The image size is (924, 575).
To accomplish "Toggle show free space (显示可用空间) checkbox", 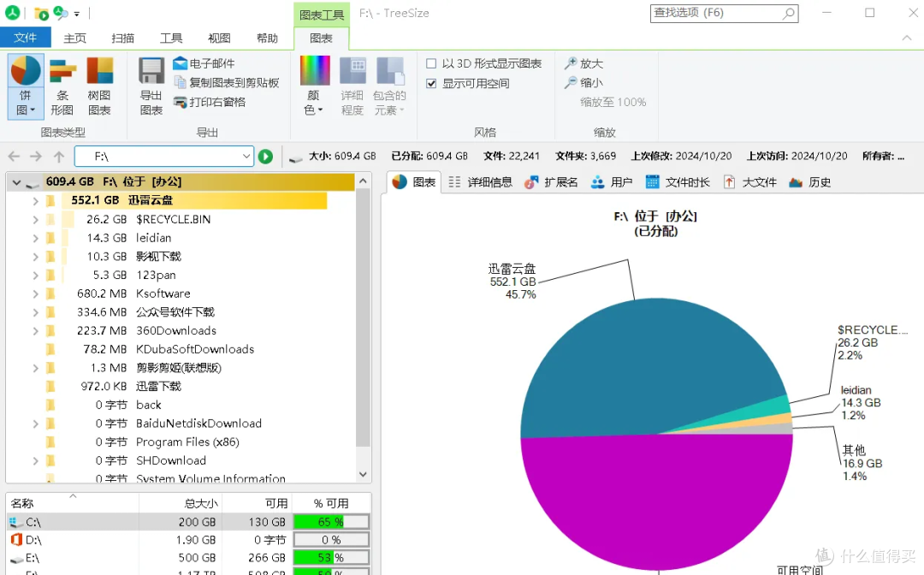I will tap(431, 84).
